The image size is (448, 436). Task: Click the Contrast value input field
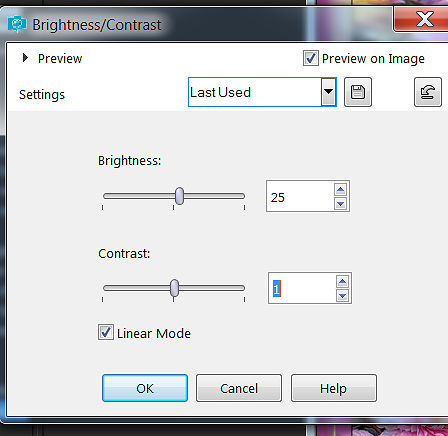click(x=303, y=288)
